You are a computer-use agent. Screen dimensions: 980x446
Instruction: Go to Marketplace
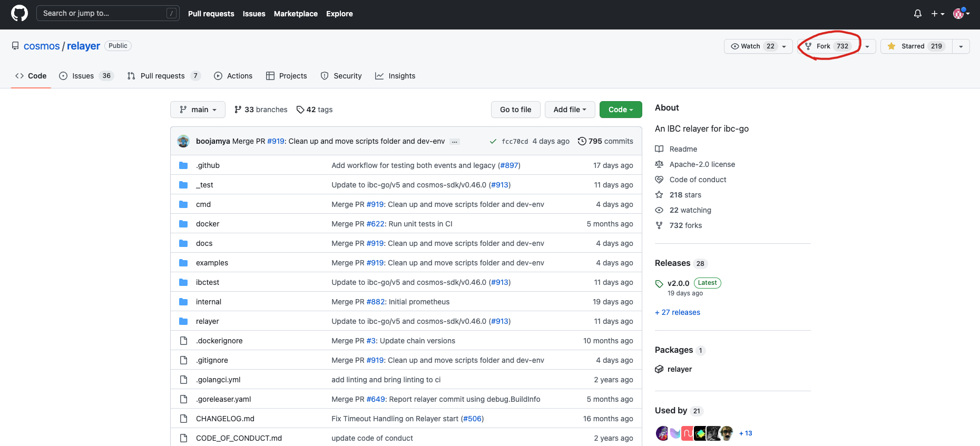pyautogui.click(x=296, y=14)
